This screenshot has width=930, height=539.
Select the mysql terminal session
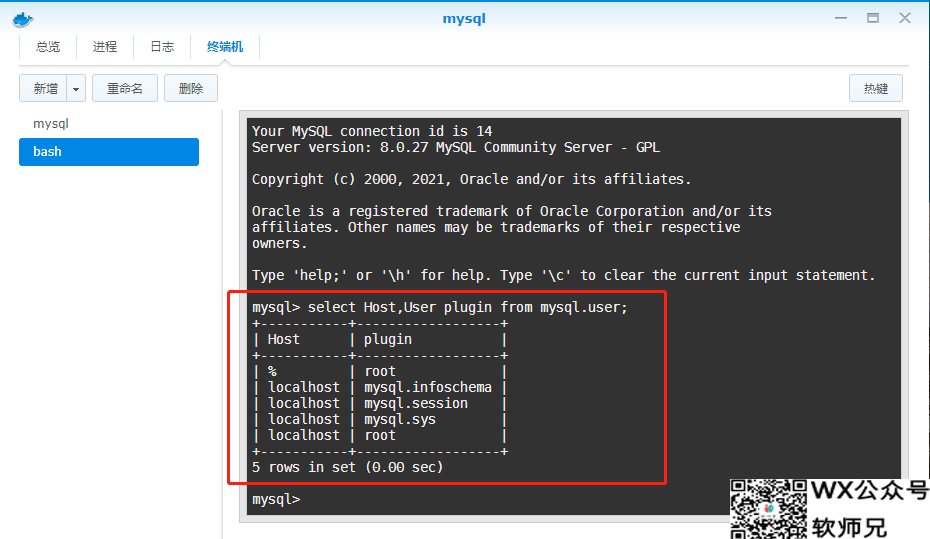(109, 123)
